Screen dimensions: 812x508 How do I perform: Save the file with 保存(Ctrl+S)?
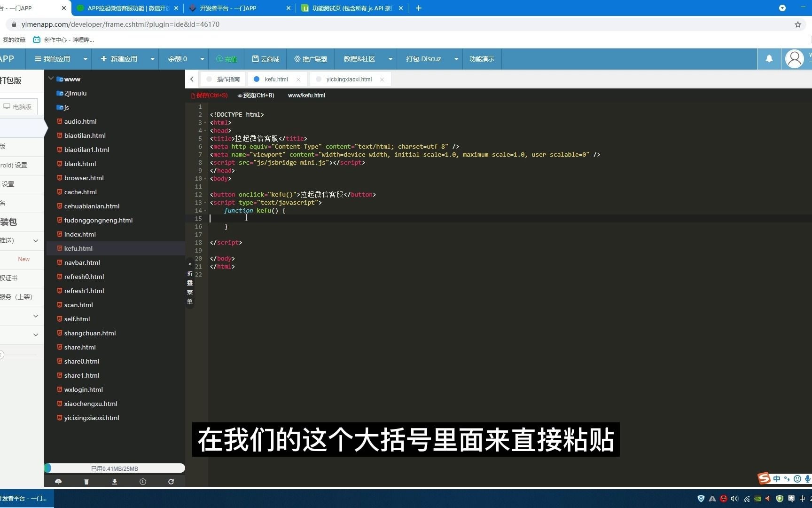(x=209, y=95)
